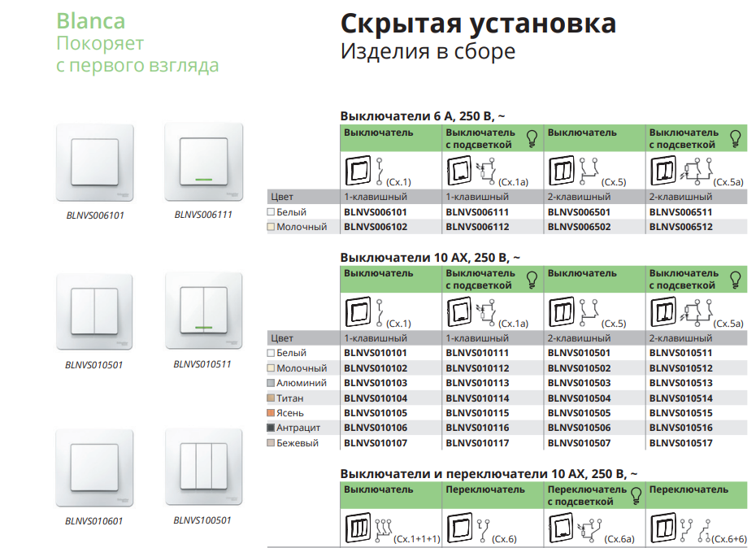Image resolution: width=756 pixels, height=548 pixels.
Task: Click the bulb icon above the Cx.1a column, 6 A table
Action: coord(532,138)
